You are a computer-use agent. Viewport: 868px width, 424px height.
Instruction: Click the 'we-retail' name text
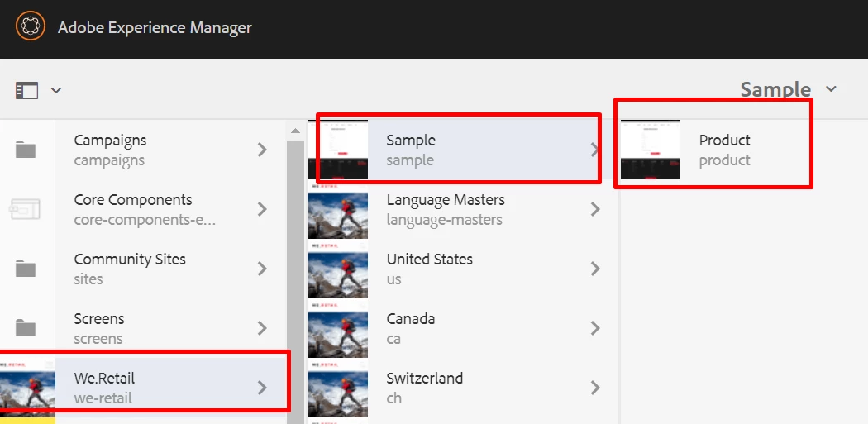103,398
